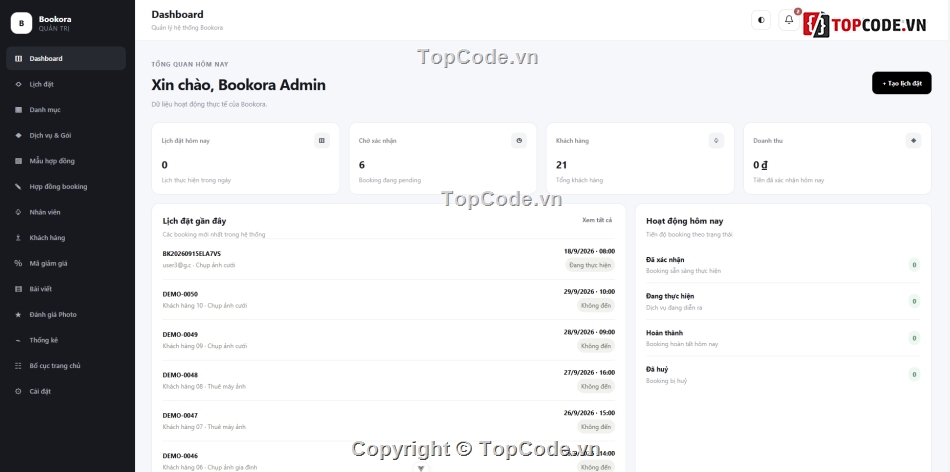The image size is (950, 472).
Task: Open Danh mục sidebar item
Action: point(66,110)
